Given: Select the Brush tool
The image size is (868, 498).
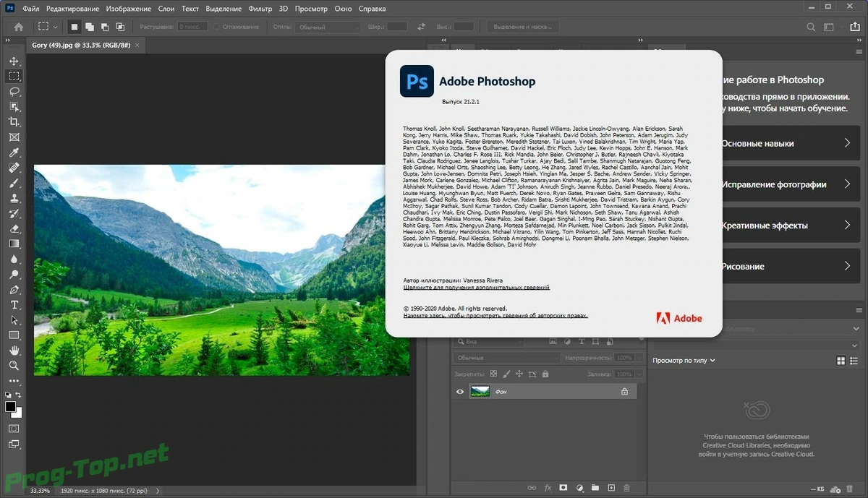Looking at the screenshot, I should coord(14,183).
